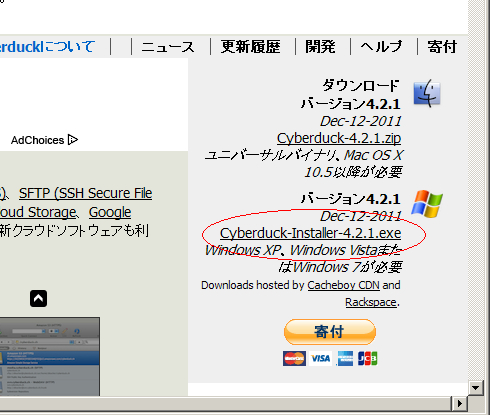Open the ヘルプ navigation item

[x=381, y=47]
